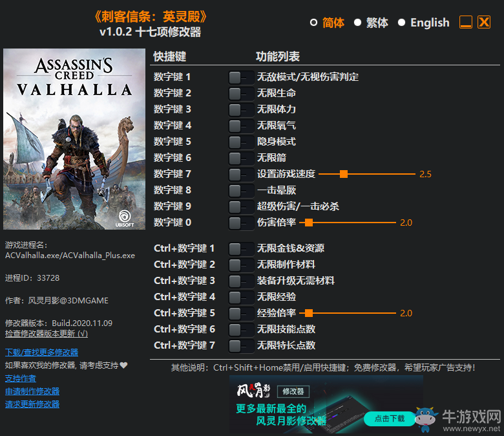Enable 无限特长点数 toggle
Viewport: 504px width, 436px height.
click(241, 345)
